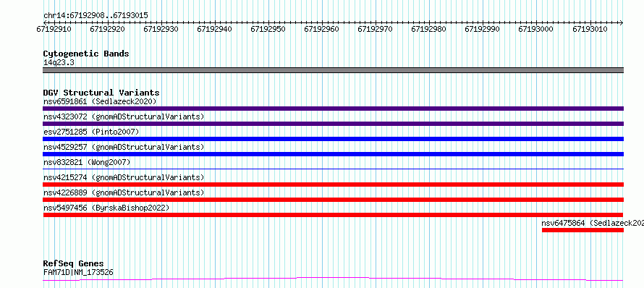Click ruler position 67193000

[536, 29]
